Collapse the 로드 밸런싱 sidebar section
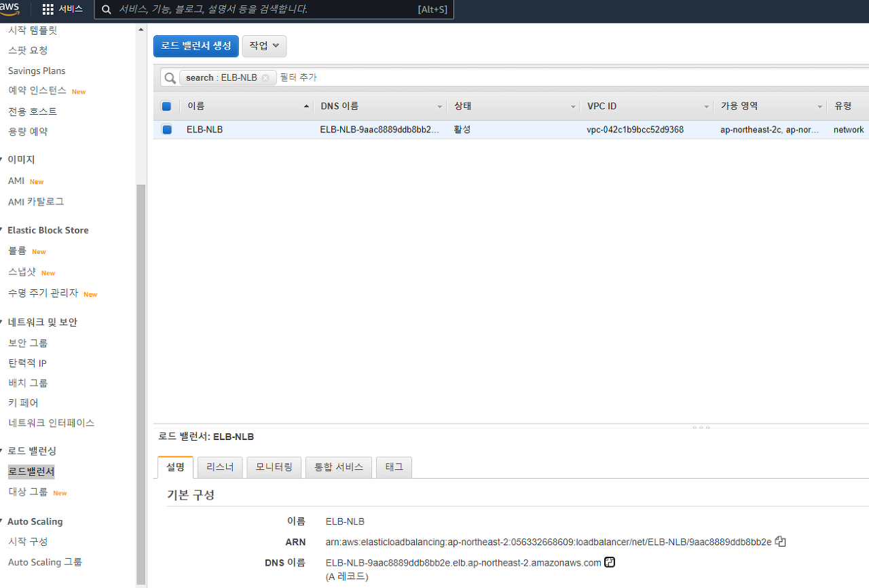Viewport: 869px width, 588px height. pos(2,451)
